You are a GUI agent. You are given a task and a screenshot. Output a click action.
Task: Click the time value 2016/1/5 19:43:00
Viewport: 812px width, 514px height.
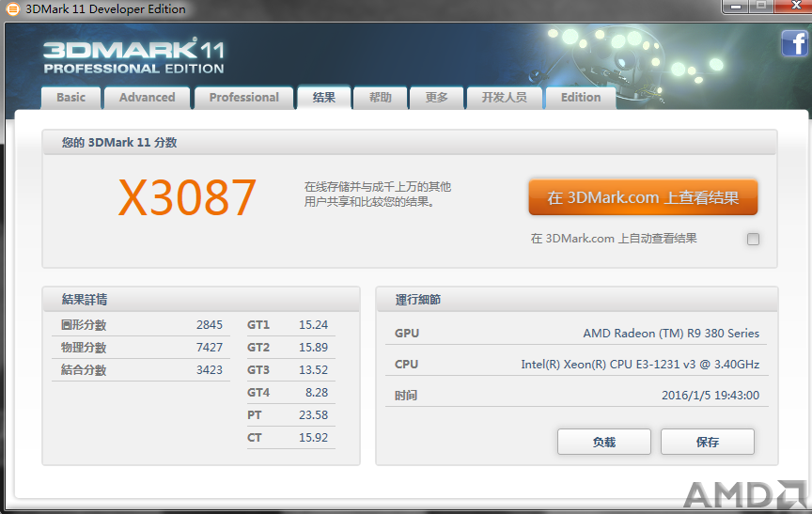710,396
